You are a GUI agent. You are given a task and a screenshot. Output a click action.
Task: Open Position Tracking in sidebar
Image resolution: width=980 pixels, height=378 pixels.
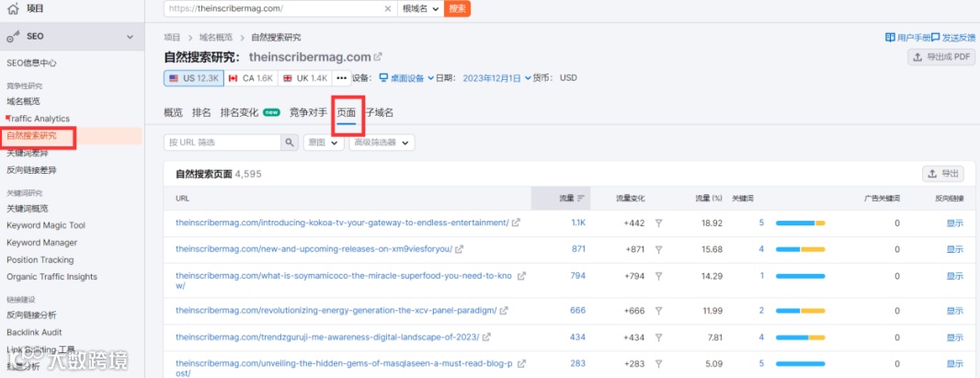(40, 259)
